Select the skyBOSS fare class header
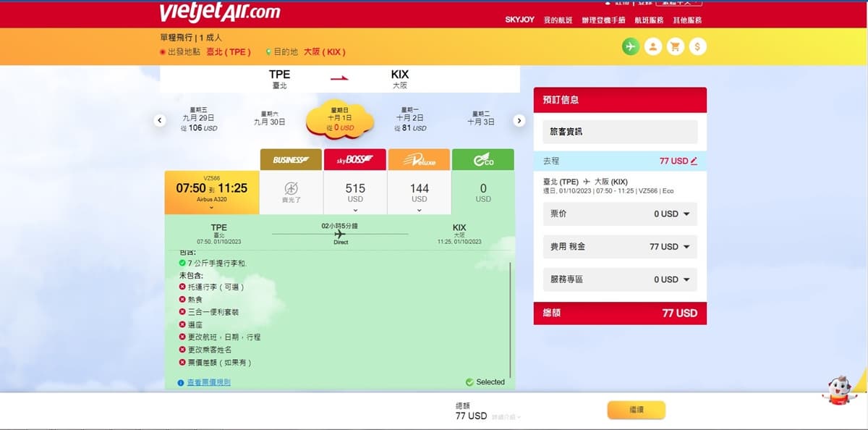The width and height of the screenshot is (868, 430). click(355, 160)
